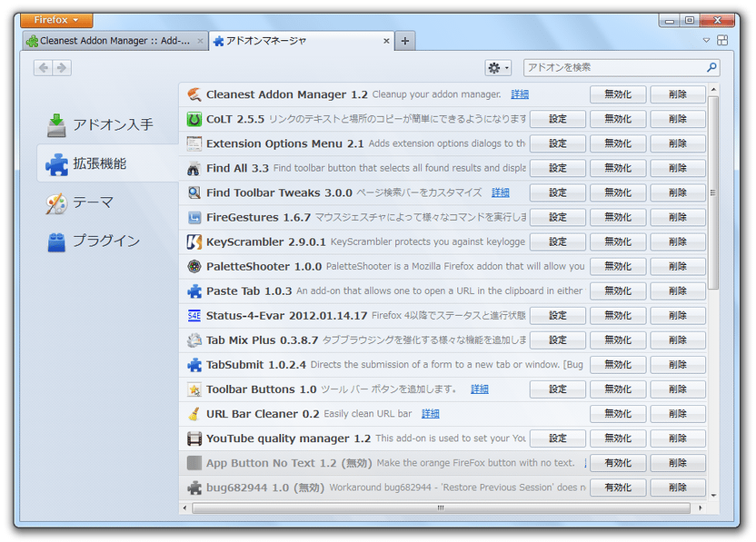This screenshot has height=542, width=756.
Task: Click 削除 for KeyScrambler
Action: (x=678, y=241)
